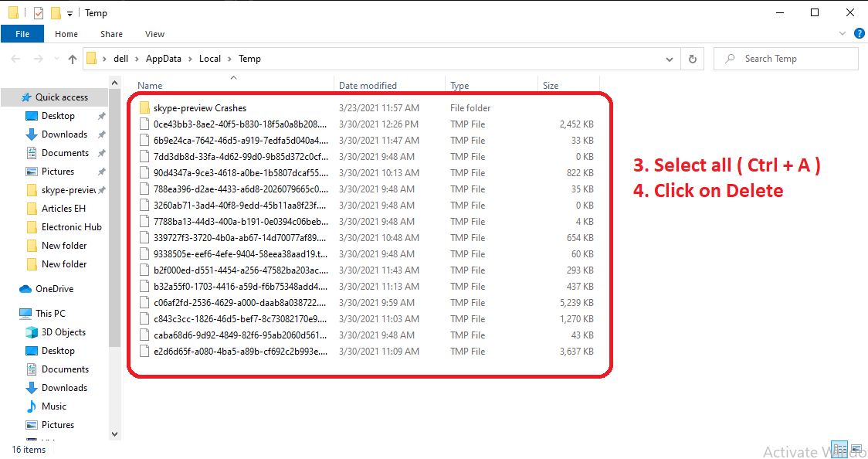This screenshot has height=459, width=868.
Task: Select file icon of 7788ba13 TMP file
Action: point(144,222)
